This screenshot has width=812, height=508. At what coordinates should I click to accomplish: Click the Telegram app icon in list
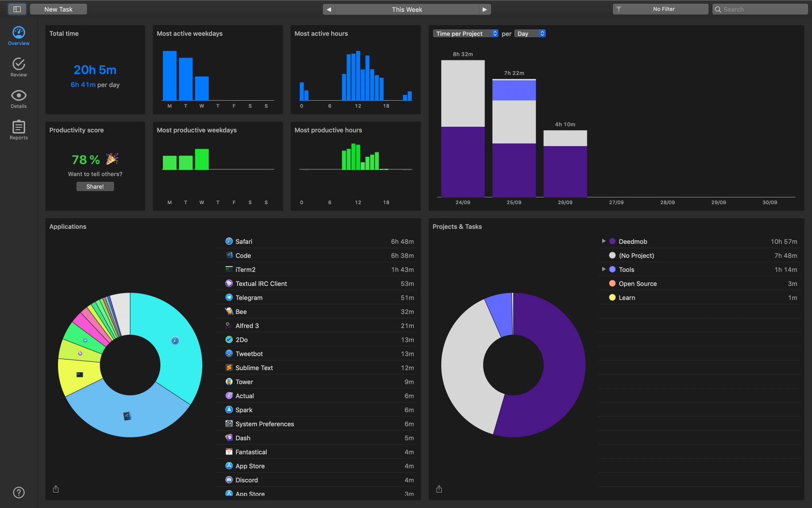(x=229, y=298)
